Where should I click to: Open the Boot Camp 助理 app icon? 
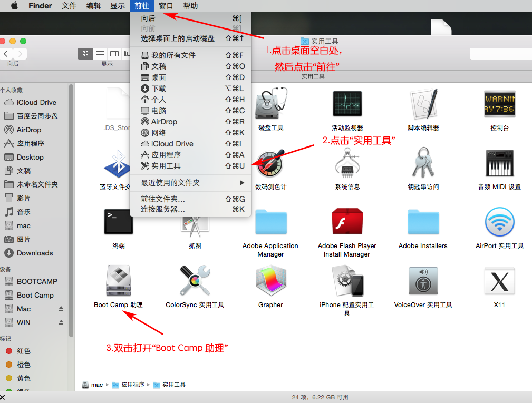(x=119, y=281)
